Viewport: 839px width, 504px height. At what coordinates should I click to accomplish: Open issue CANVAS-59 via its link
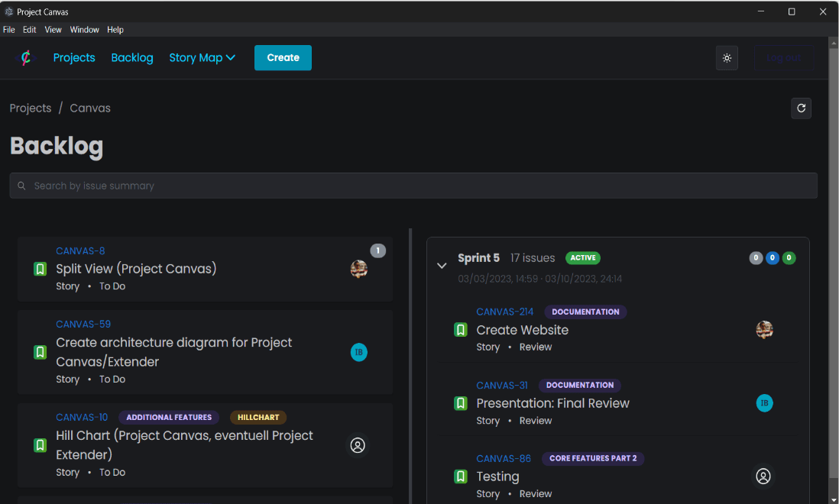pyautogui.click(x=83, y=324)
